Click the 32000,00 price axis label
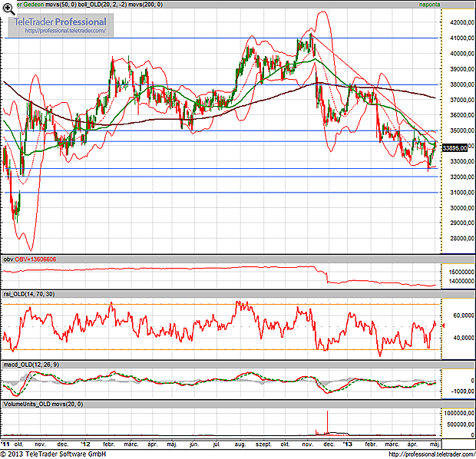 coord(462,177)
